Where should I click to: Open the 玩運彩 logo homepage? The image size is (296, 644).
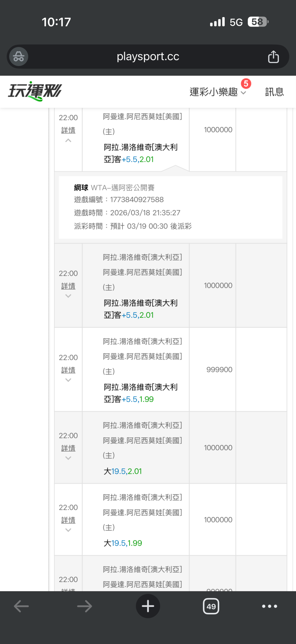tap(35, 91)
